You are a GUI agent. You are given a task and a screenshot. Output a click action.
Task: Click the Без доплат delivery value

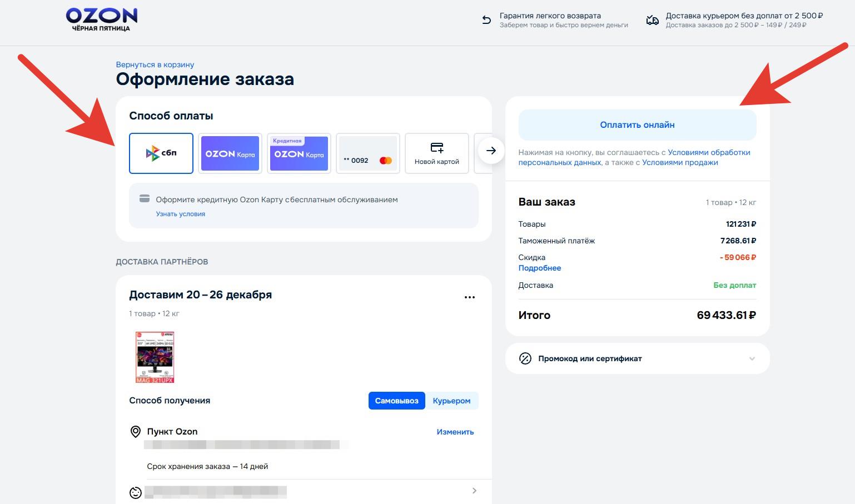coord(735,285)
